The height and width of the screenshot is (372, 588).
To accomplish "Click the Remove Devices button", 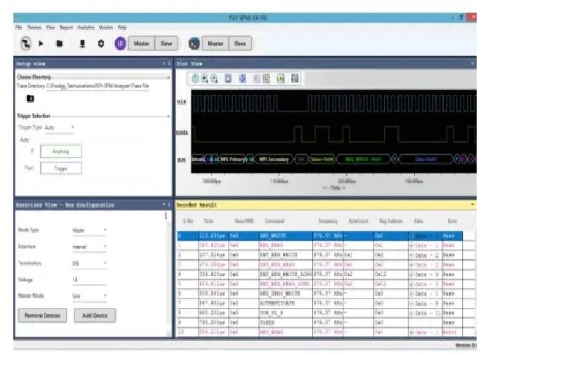I will click(42, 315).
